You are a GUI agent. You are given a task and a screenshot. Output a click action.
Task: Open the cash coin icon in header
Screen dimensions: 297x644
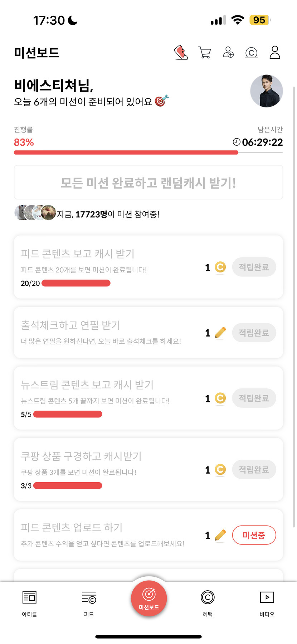tap(251, 53)
